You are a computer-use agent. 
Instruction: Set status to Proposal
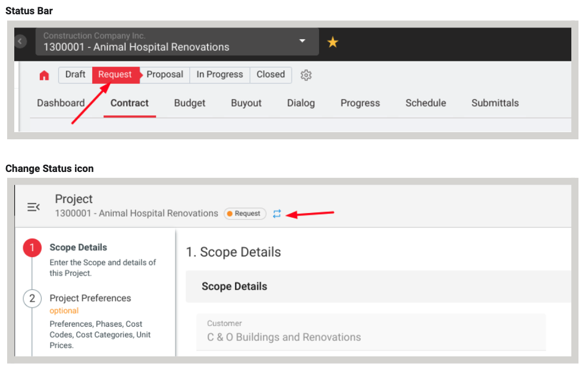165,74
